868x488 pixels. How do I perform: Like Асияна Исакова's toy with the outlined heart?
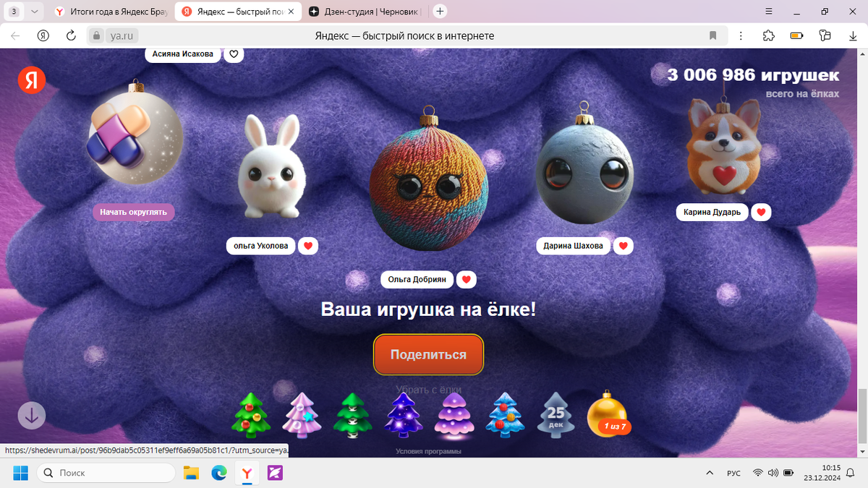pyautogui.click(x=234, y=54)
